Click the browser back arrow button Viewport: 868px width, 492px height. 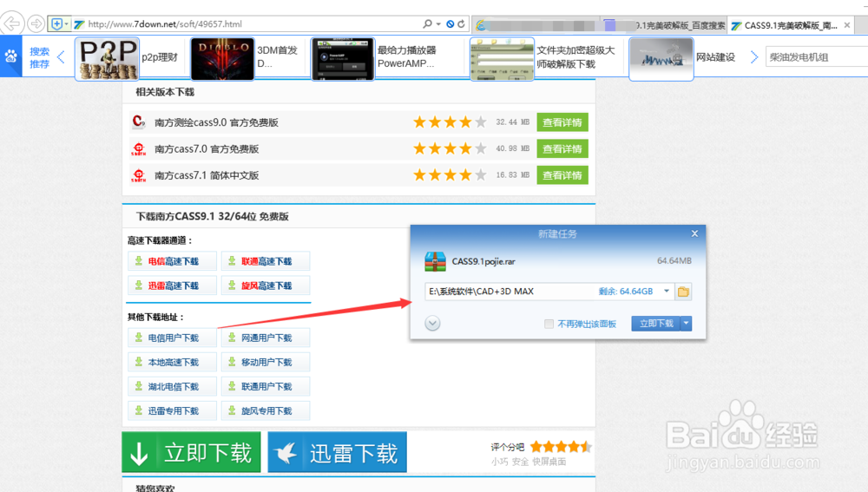pos(11,23)
